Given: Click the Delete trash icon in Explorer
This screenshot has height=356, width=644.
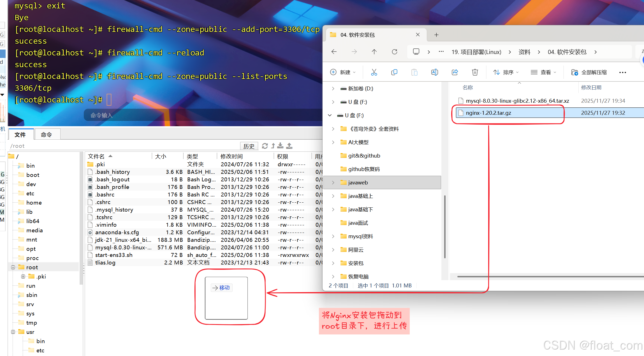Looking at the screenshot, I should pyautogui.click(x=475, y=72).
